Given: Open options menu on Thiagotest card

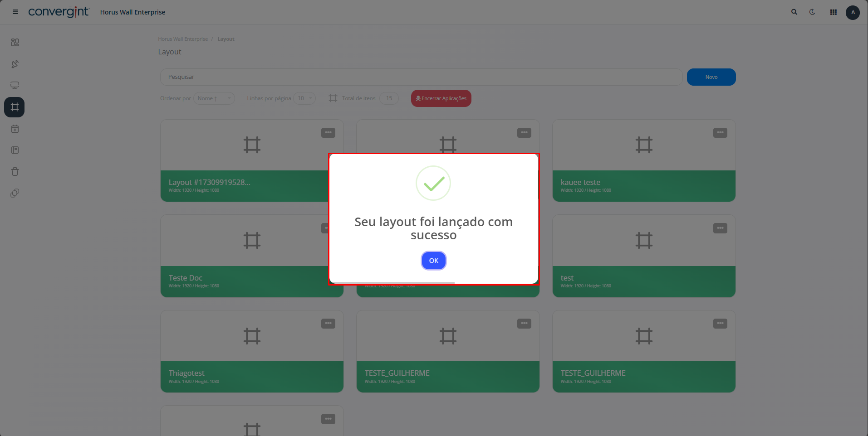Looking at the screenshot, I should click(x=328, y=324).
